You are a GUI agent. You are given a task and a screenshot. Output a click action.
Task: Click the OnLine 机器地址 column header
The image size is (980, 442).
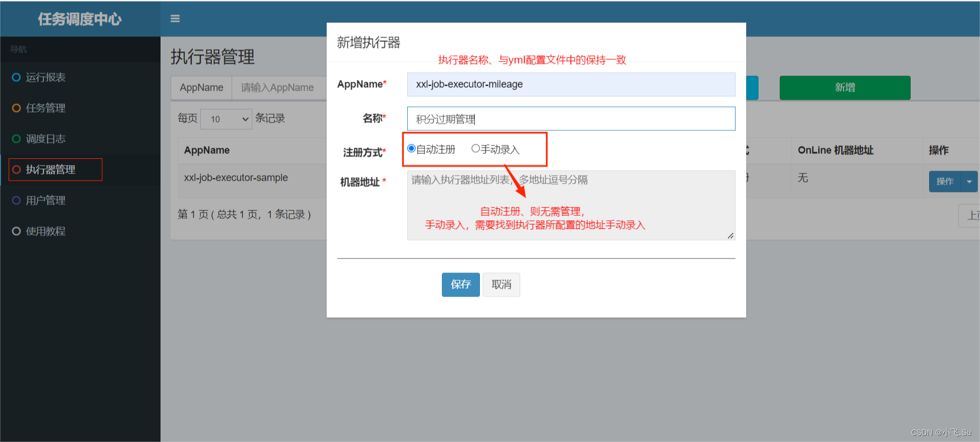click(836, 150)
